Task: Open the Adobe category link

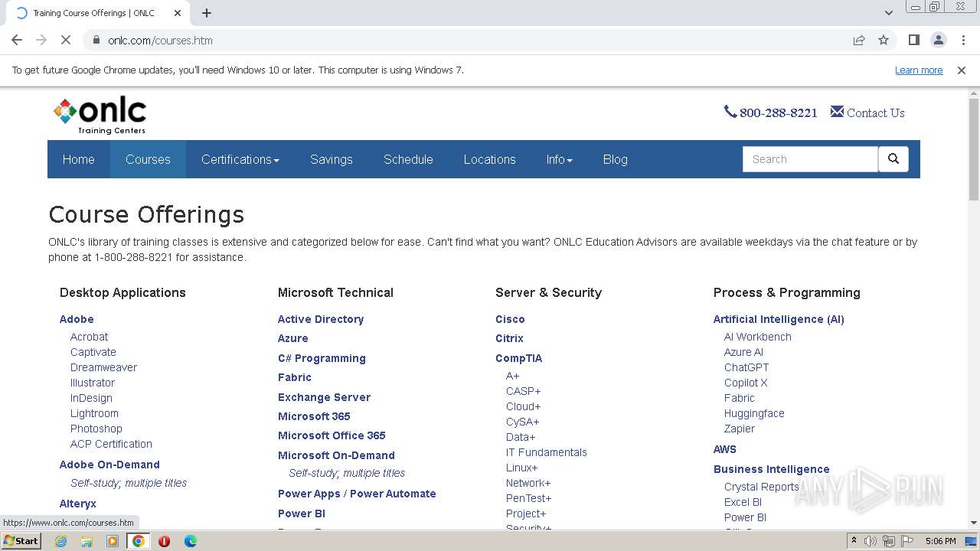Action: point(77,319)
